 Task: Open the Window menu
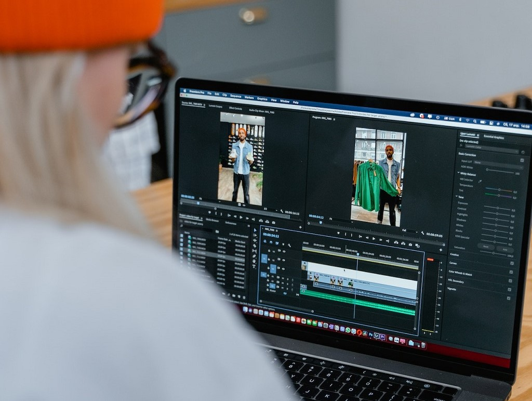point(285,101)
